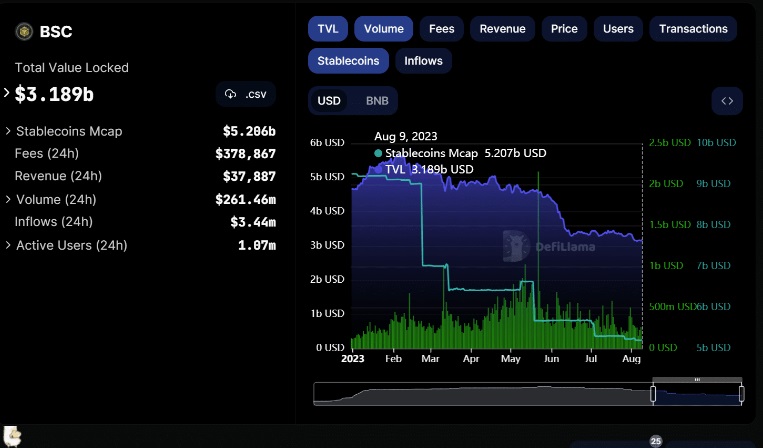Viewport: 763px width, 448px height.
Task: Click the right handle of the range slider
Action: pos(741,394)
